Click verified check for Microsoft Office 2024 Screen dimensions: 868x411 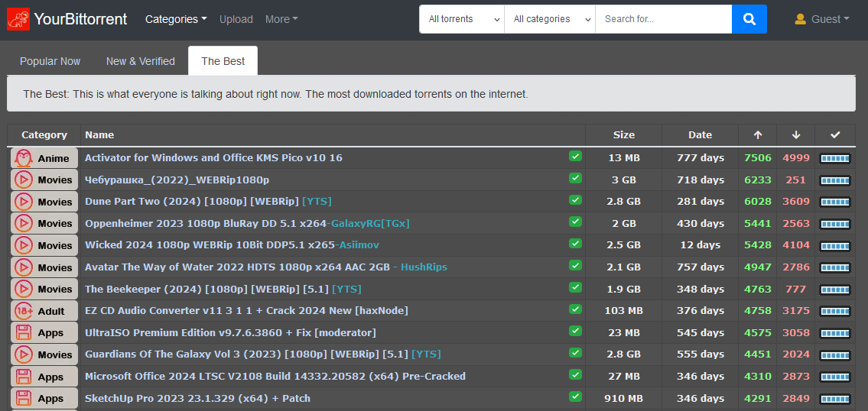tap(575, 374)
